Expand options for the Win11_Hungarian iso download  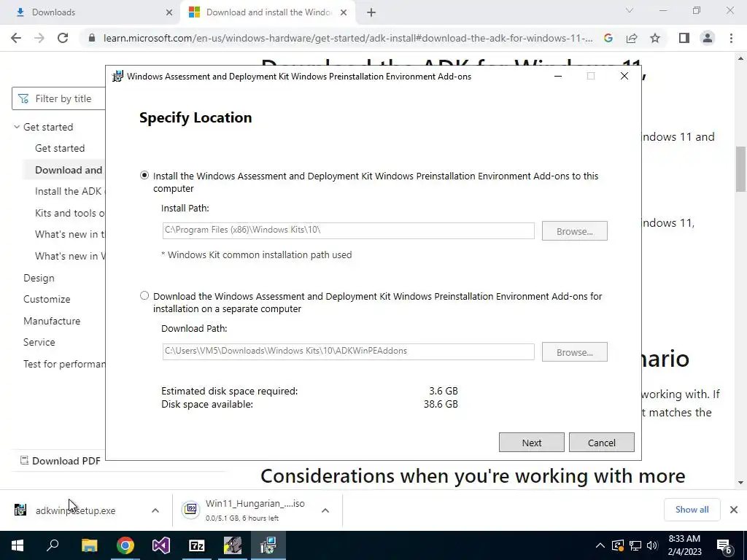(x=325, y=510)
